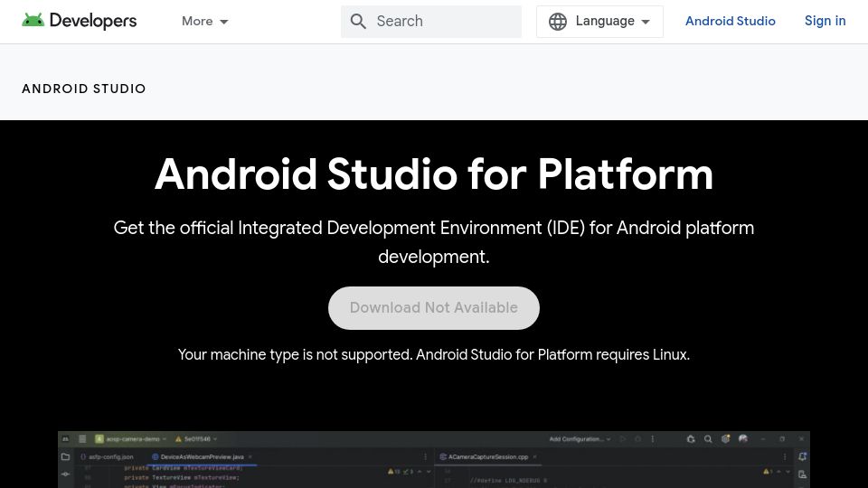Click the magnifying glass search icon
The width and height of the screenshot is (868, 488).
click(358, 22)
